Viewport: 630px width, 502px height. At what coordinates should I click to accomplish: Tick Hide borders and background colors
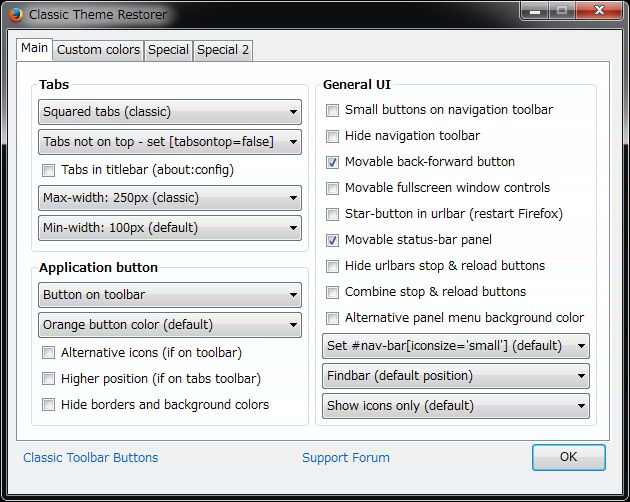point(48,404)
